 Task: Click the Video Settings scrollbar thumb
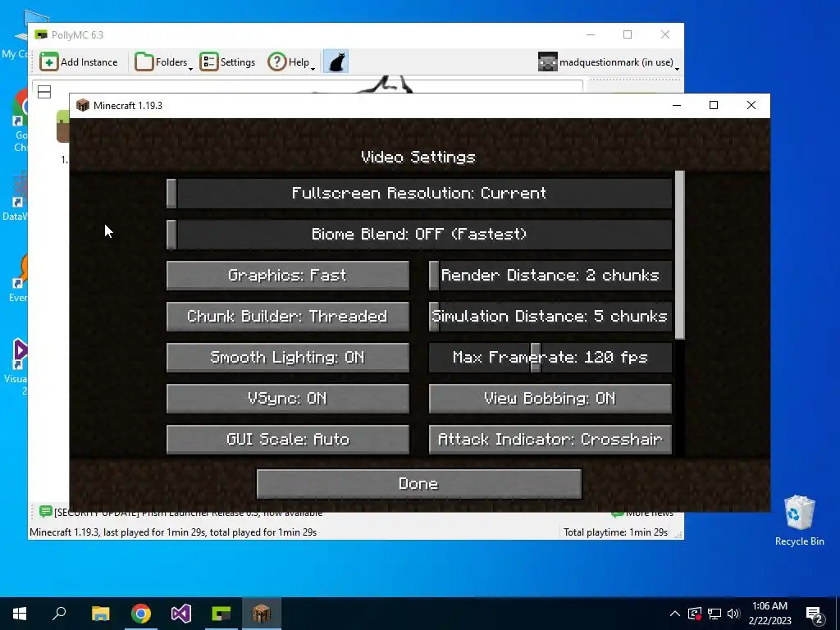680,255
